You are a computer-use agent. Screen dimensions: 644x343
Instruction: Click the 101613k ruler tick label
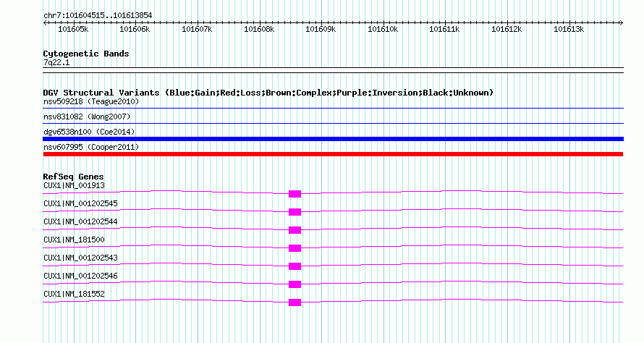569,29
